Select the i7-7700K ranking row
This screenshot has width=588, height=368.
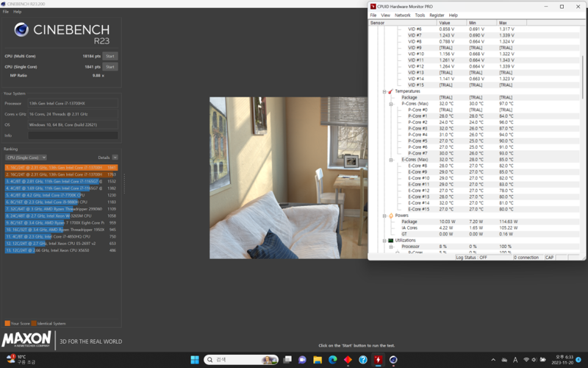pyautogui.click(x=61, y=195)
